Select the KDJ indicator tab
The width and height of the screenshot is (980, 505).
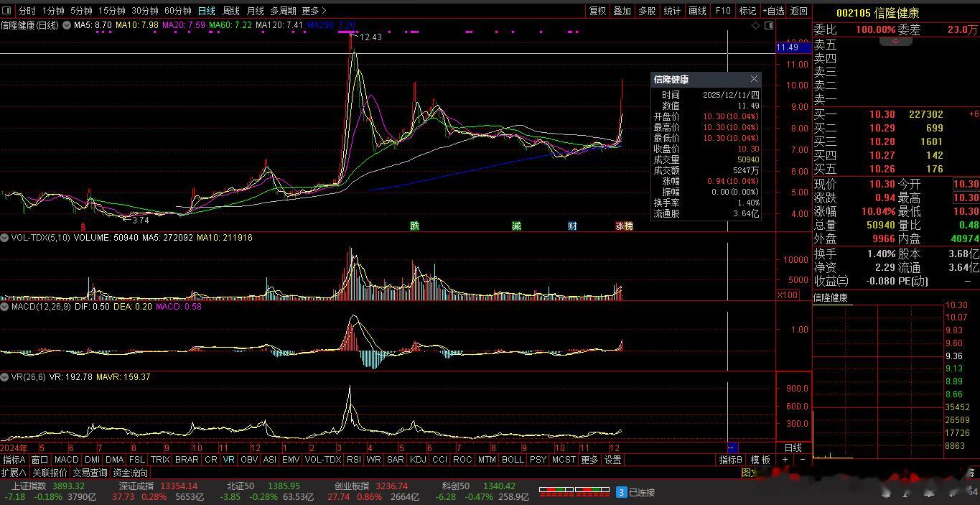(x=417, y=460)
